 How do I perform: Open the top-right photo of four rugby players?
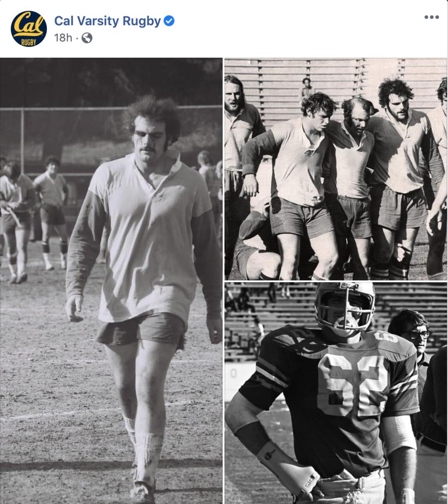pos(335,169)
